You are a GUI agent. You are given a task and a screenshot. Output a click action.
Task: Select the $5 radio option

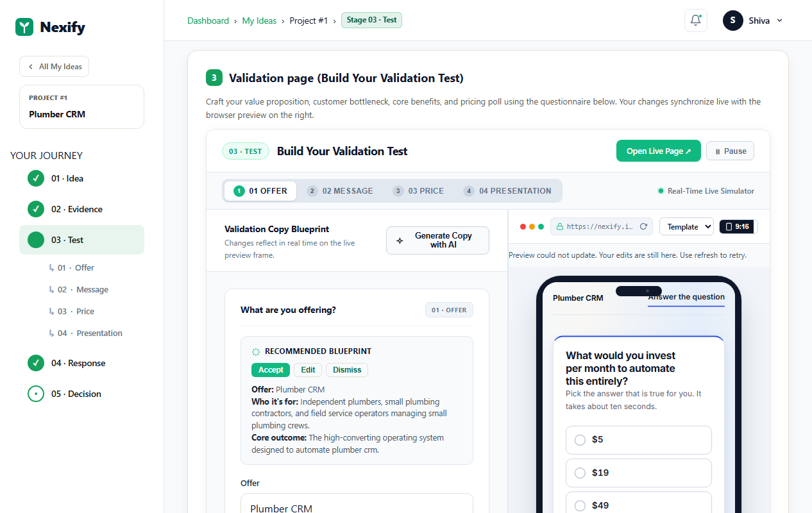click(x=639, y=440)
